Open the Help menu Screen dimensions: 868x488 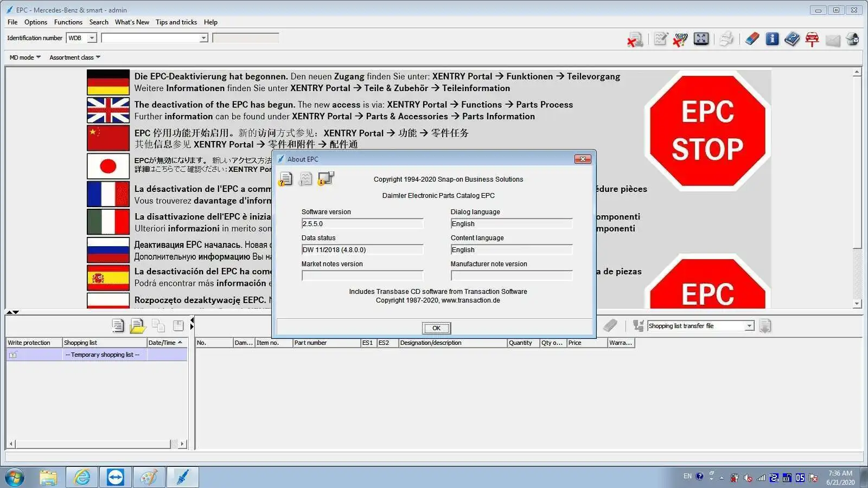(210, 22)
